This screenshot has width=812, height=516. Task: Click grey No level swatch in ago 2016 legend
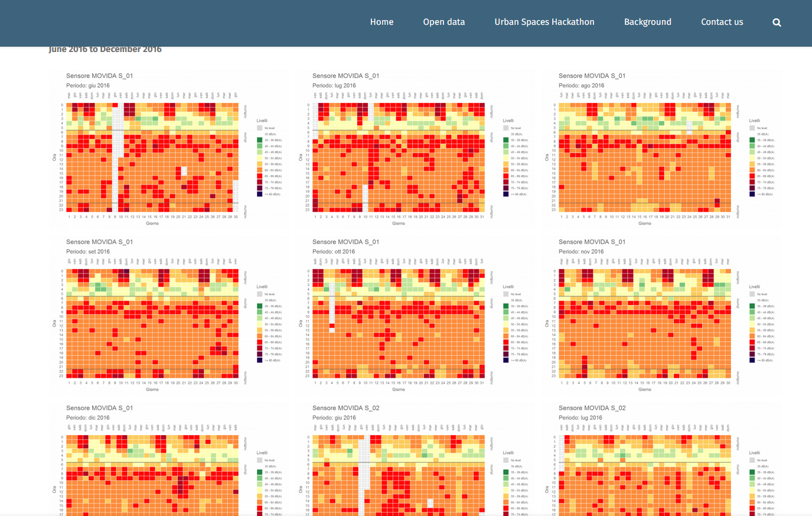[752, 128]
